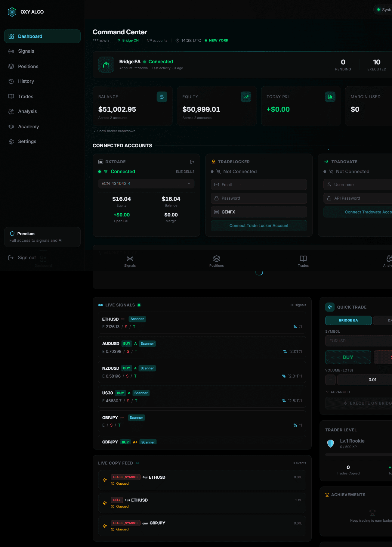Click the TradeLocker Email field
The image size is (392, 547).
pyautogui.click(x=259, y=185)
